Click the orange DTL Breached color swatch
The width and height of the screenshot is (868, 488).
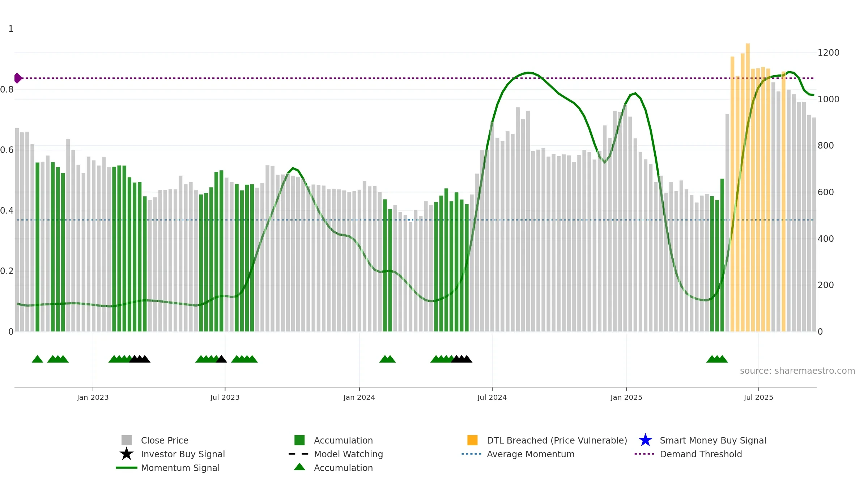(472, 440)
